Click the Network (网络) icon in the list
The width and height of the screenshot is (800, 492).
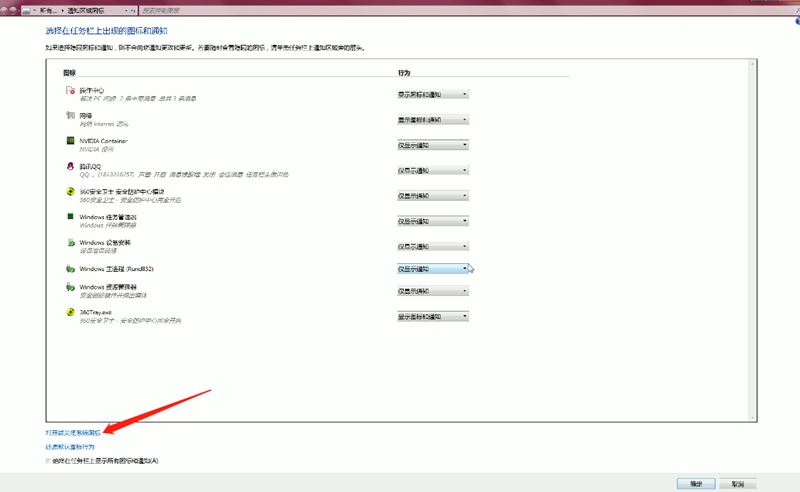click(70, 116)
